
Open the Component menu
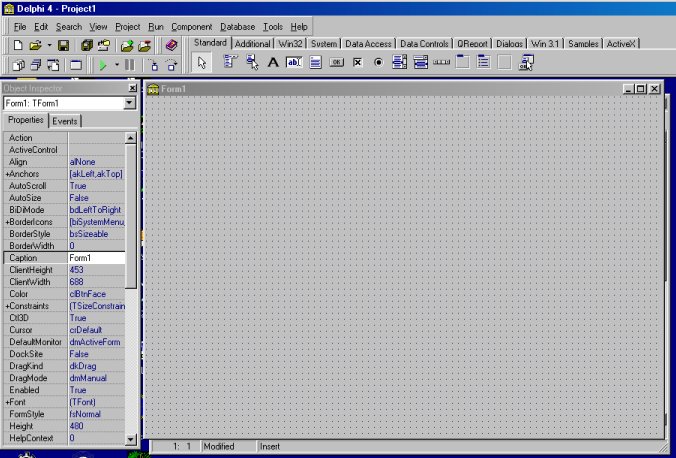tap(191, 27)
